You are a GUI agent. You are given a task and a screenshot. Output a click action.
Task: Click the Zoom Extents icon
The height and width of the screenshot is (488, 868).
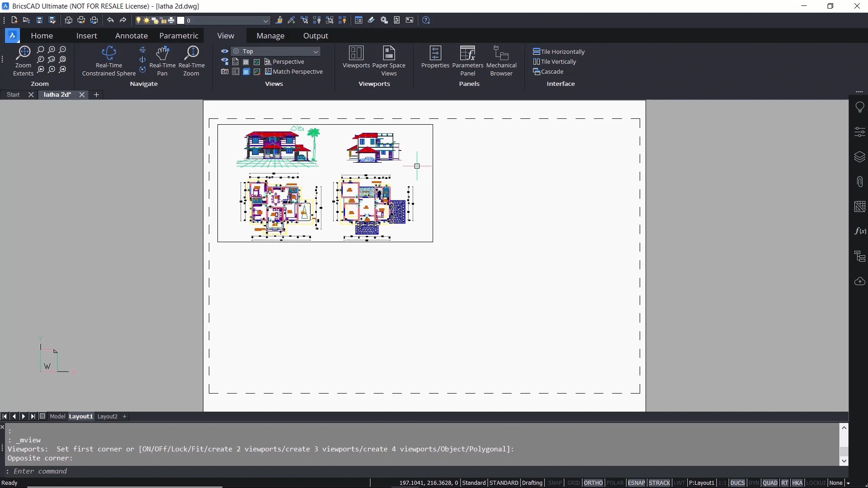click(x=23, y=53)
